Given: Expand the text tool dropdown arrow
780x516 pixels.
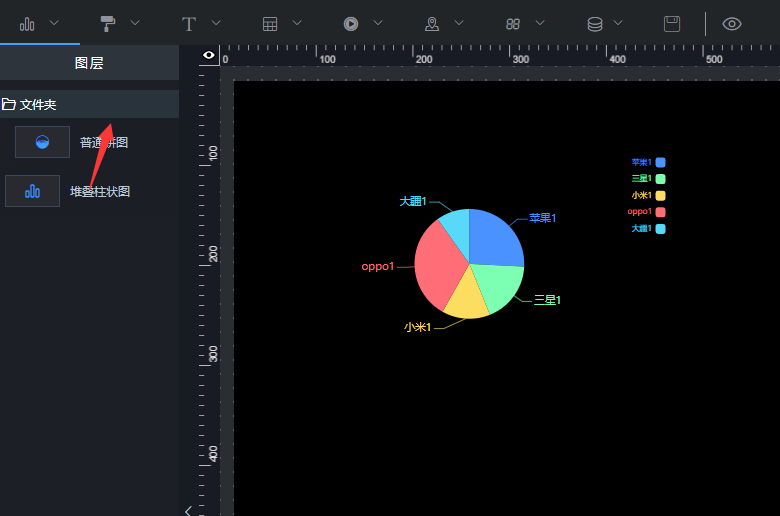Looking at the screenshot, I should (216, 23).
